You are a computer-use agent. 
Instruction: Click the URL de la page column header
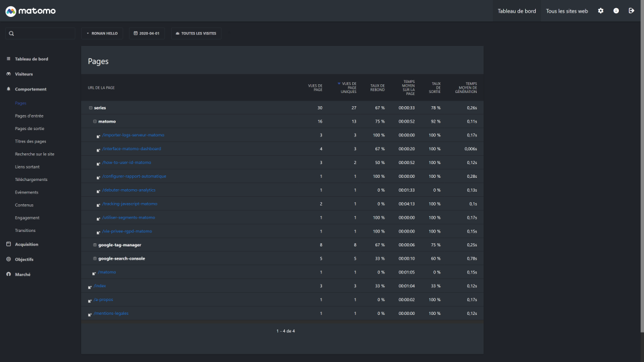pyautogui.click(x=101, y=88)
